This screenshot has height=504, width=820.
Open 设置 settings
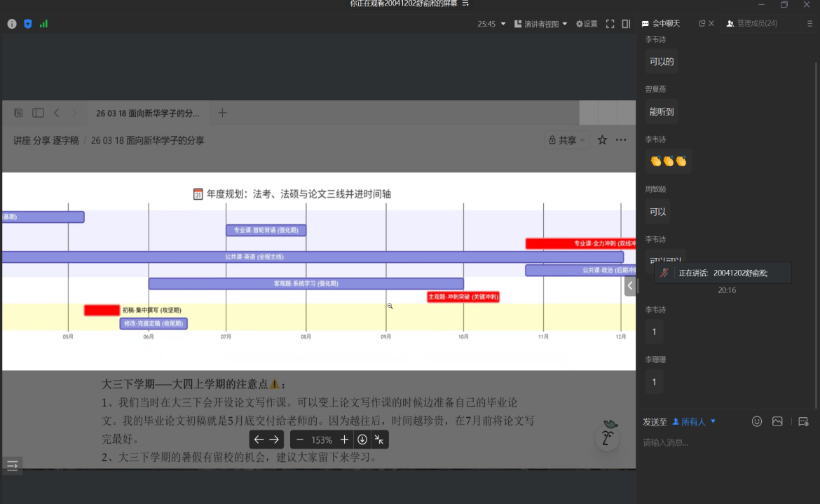tap(586, 24)
